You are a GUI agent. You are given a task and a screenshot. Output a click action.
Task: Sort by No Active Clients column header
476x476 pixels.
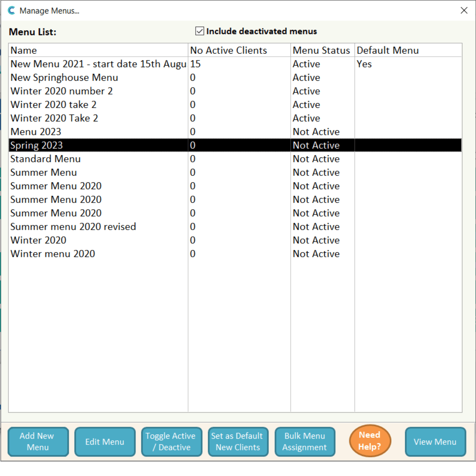point(239,50)
